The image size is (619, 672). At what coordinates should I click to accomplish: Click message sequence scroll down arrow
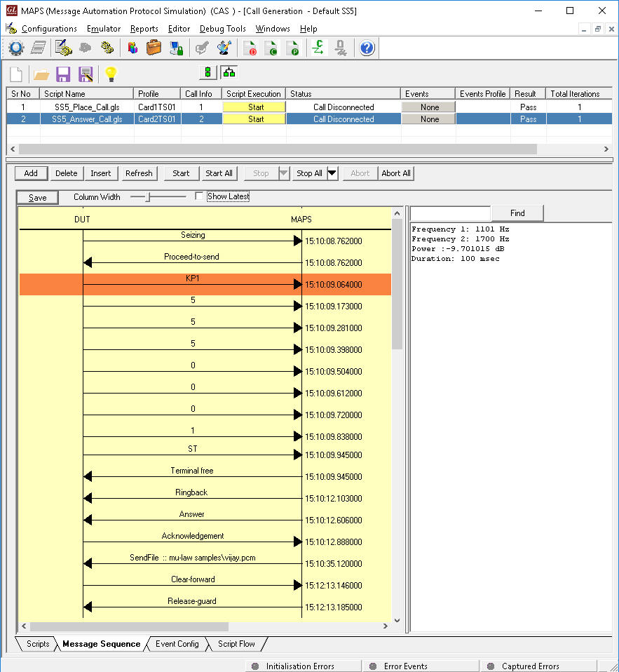pyautogui.click(x=397, y=619)
